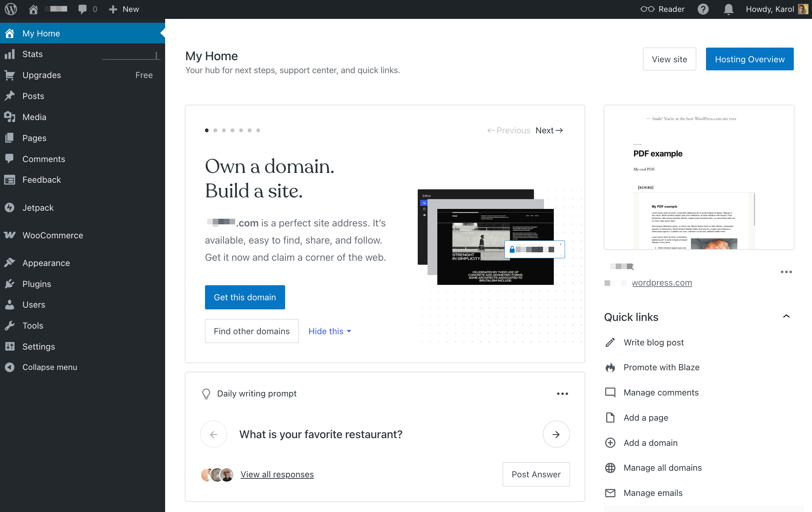Collapse the Quick links section
812x512 pixels.
[786, 316]
